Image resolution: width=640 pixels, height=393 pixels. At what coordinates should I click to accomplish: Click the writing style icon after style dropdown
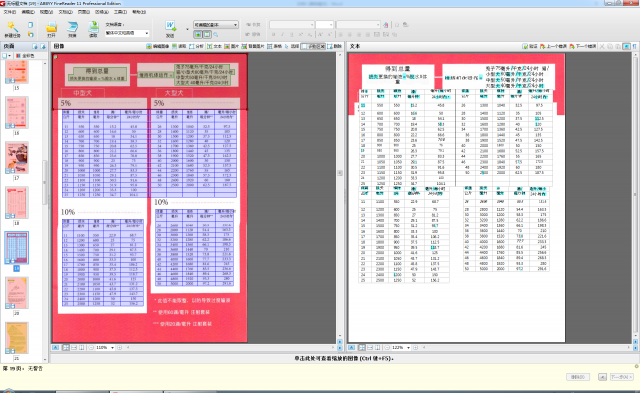point(386,25)
